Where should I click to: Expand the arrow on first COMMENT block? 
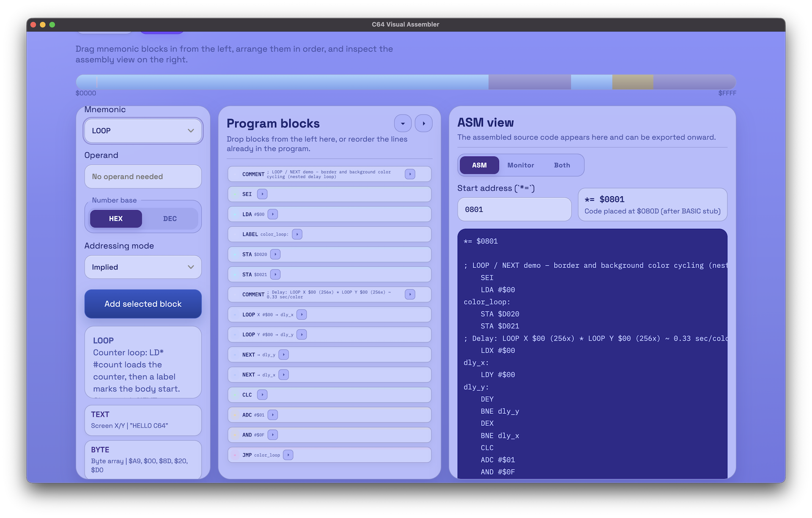coord(410,174)
